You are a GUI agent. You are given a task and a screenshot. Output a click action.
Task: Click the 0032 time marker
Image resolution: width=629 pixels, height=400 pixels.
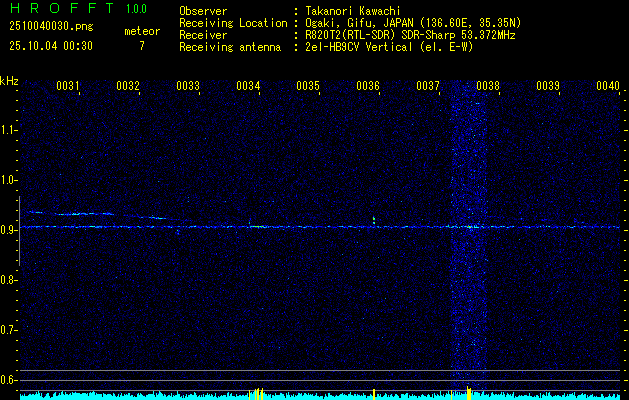point(128,86)
